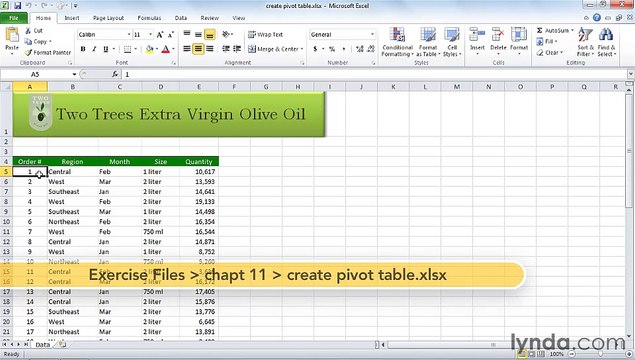Open the View tab
The width and height of the screenshot is (635, 360).
coord(239,18)
